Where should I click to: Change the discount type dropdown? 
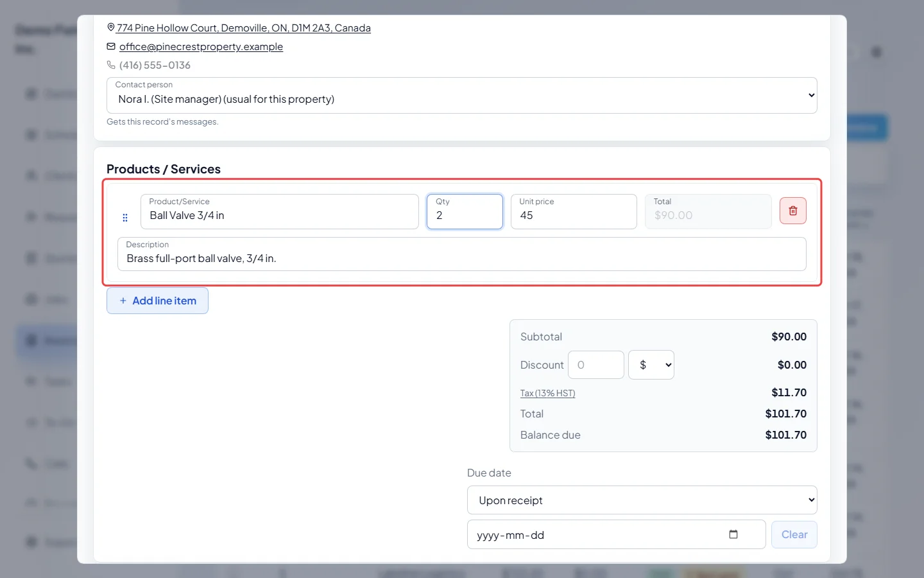(x=651, y=365)
